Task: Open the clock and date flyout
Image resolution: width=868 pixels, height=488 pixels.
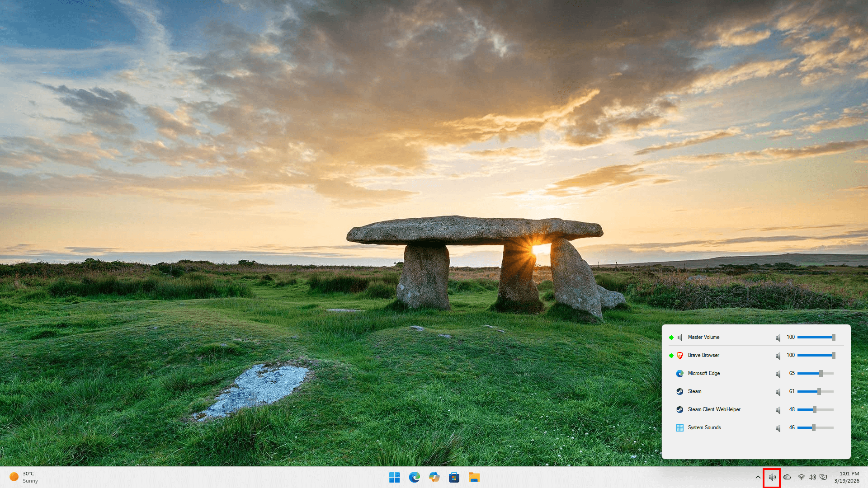Action: tap(846, 478)
